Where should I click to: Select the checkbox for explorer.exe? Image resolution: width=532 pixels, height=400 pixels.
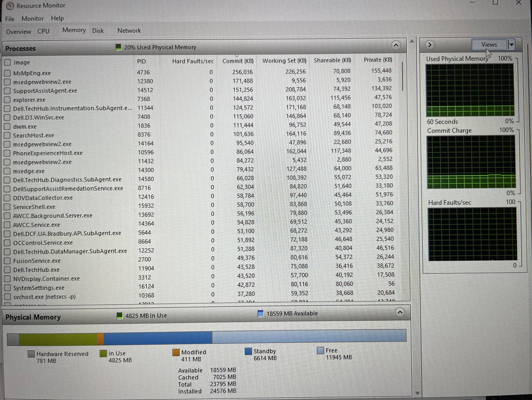click(7, 100)
